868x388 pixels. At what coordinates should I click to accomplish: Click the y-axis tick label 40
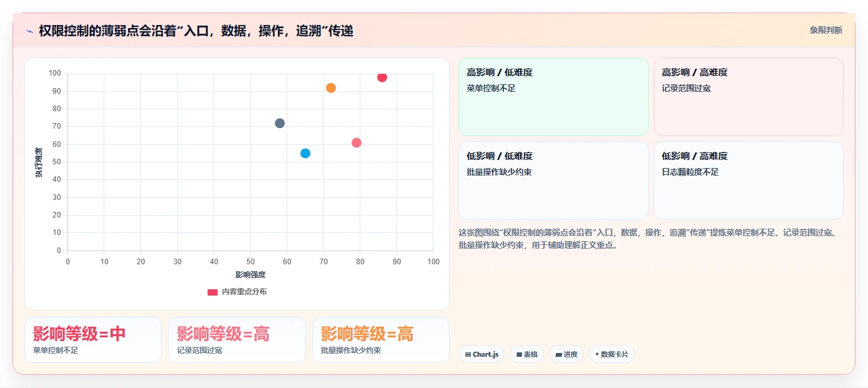tap(57, 179)
